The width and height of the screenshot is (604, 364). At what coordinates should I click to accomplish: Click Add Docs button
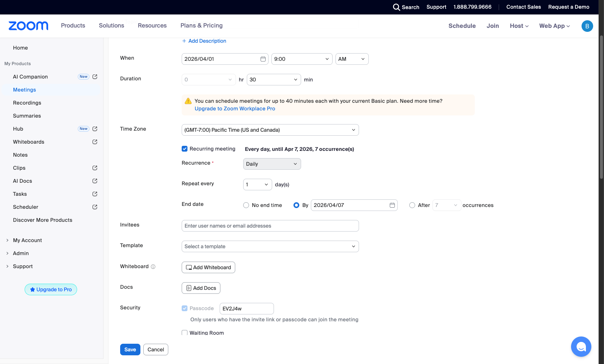(201, 288)
